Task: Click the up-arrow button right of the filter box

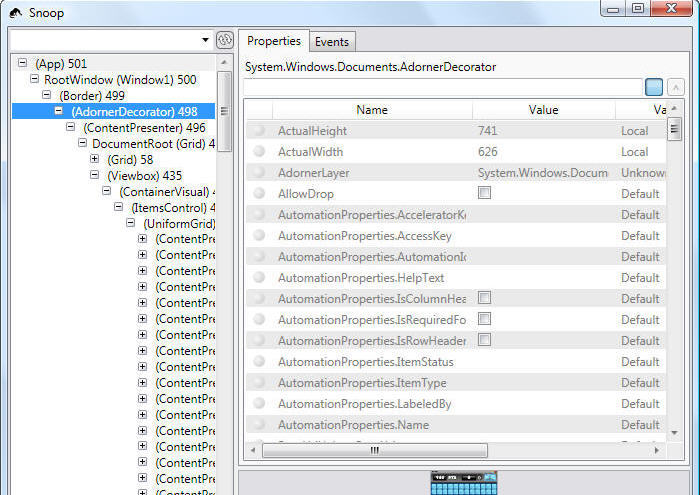Action: click(676, 87)
